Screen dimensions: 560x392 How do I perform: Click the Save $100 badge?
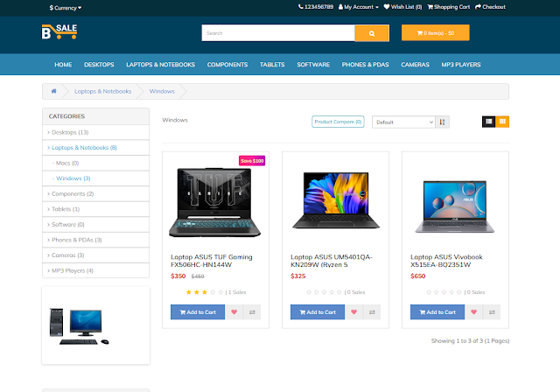click(x=252, y=161)
